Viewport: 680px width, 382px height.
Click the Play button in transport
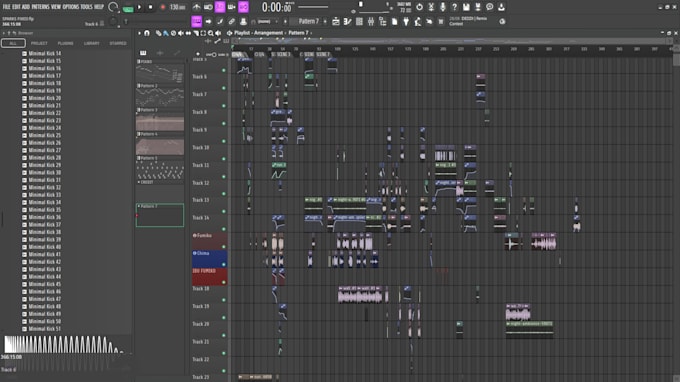coord(140,7)
